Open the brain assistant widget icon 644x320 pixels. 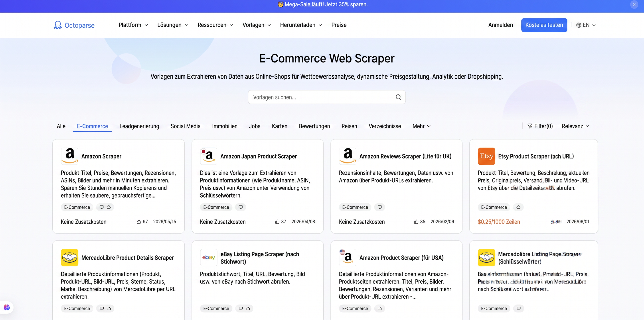pos(7,307)
